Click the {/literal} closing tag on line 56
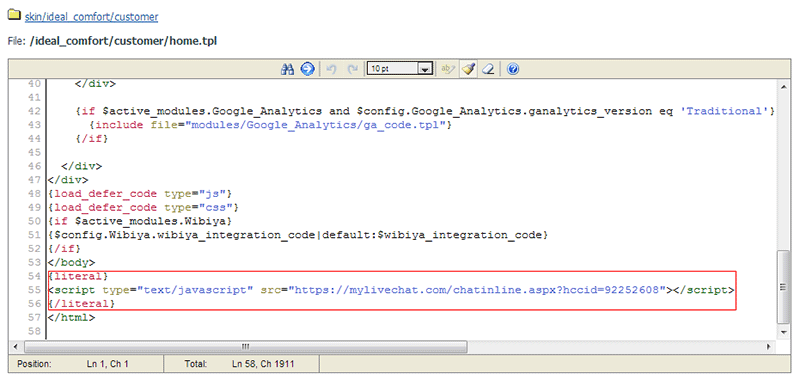The height and width of the screenshot is (380, 800). click(81, 303)
